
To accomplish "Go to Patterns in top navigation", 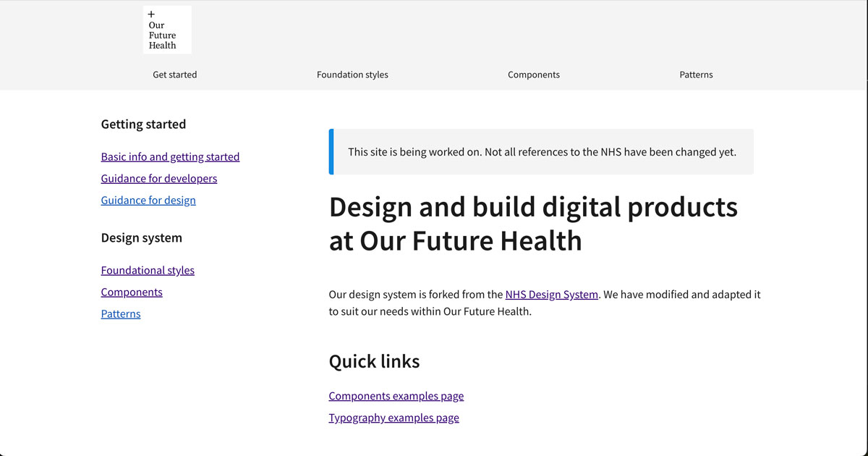I will point(696,75).
